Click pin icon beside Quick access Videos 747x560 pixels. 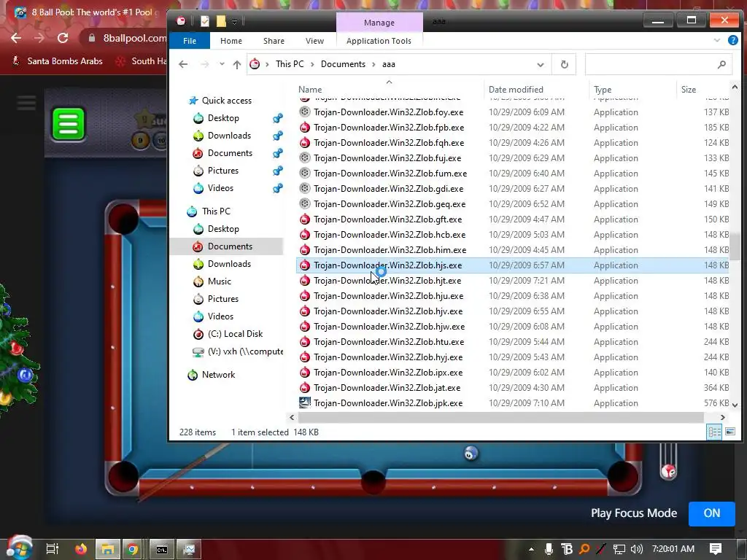[278, 188]
